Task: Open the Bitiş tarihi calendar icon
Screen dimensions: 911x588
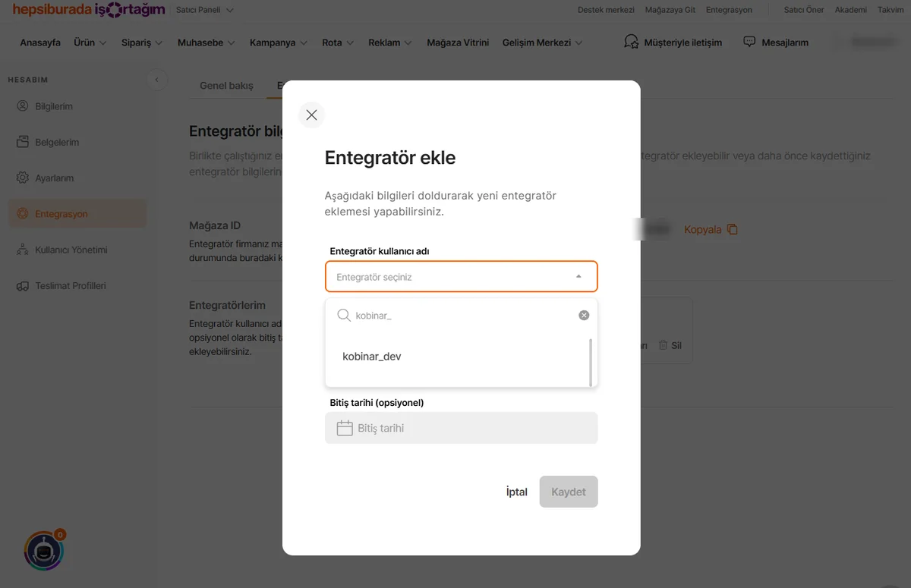Action: [345, 428]
